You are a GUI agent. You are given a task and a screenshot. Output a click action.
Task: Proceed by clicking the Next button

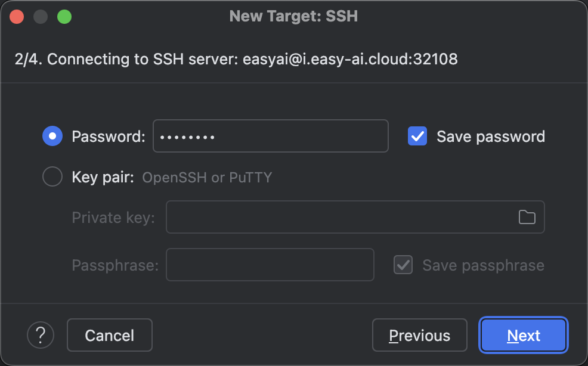pos(524,335)
